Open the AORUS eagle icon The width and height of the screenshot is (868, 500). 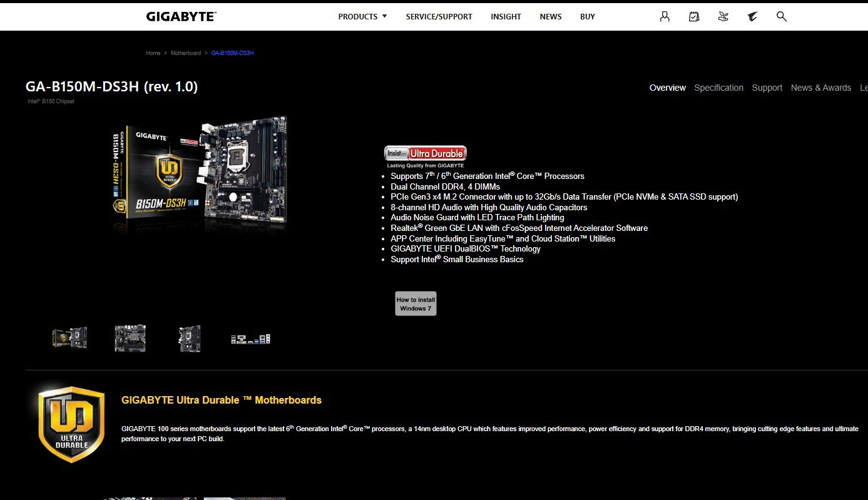coord(752,16)
